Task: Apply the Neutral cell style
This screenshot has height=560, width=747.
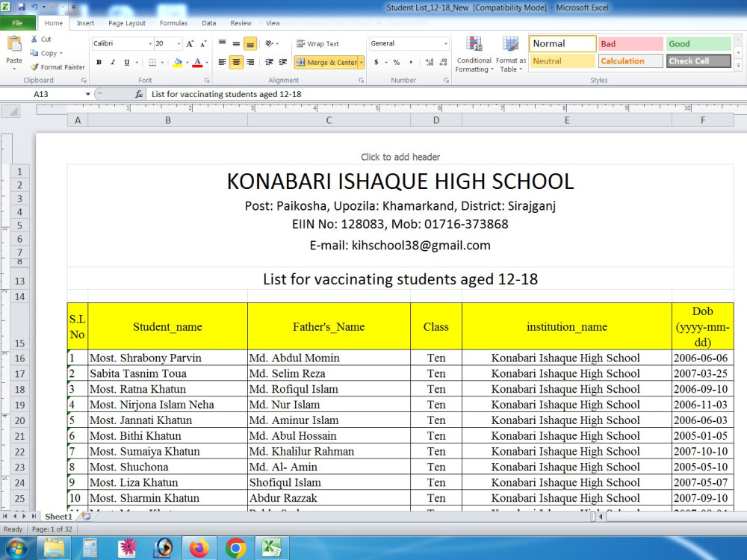Action: click(x=562, y=61)
